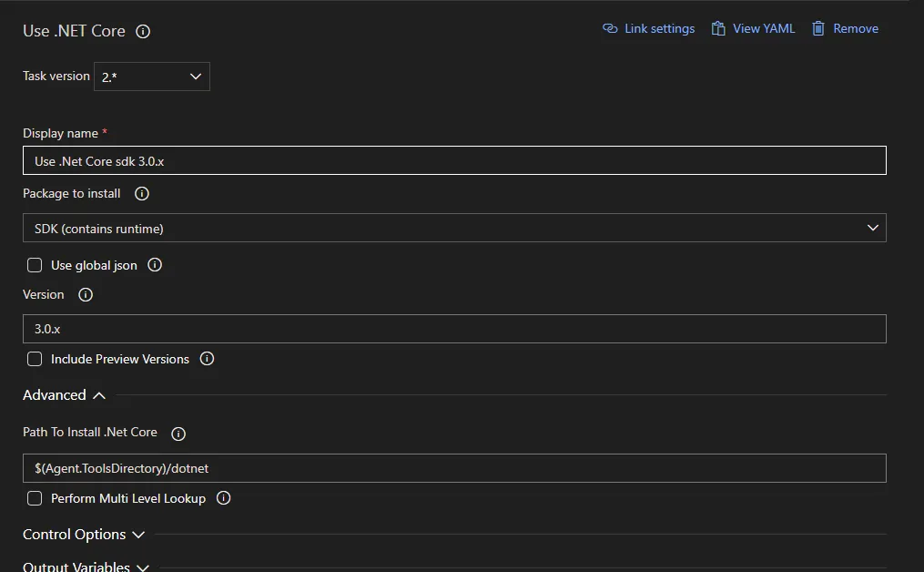The image size is (924, 572).
Task: Click the info icon next to Path To Install .Net Core
Action: pos(178,434)
